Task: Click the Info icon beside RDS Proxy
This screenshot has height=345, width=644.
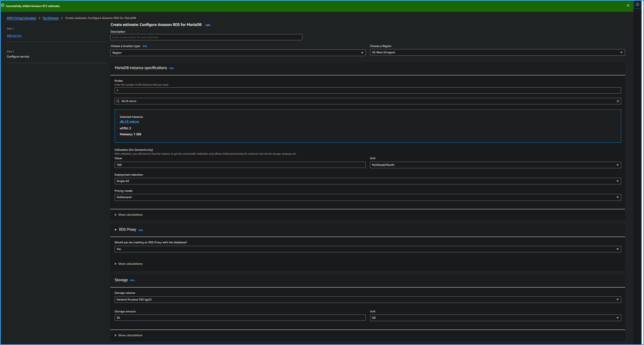Action: 141,230
